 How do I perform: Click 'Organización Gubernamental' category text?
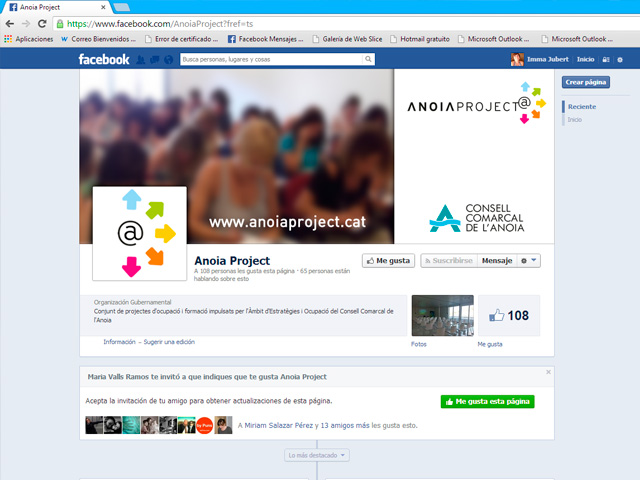(x=132, y=302)
